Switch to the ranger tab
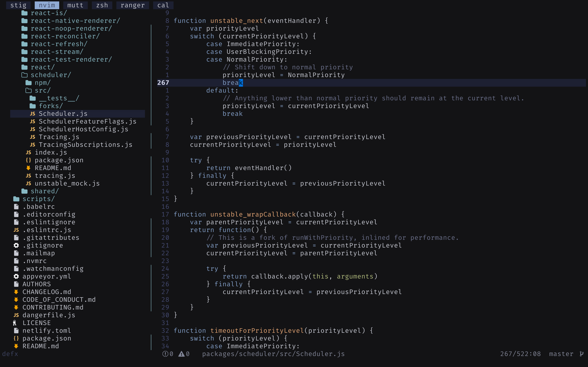This screenshot has width=588, height=367. tap(133, 5)
